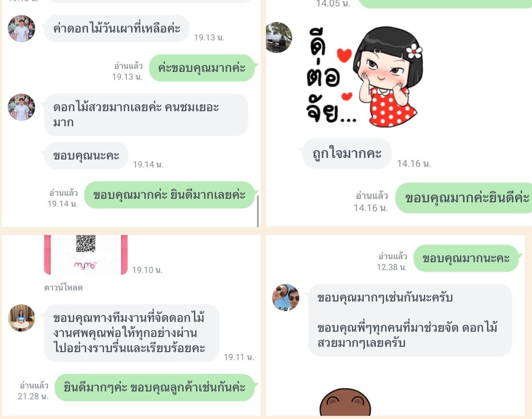532x419 pixels.
Task: Tap the 'ถูกใจมากคะ' message bubble
Action: tap(347, 154)
